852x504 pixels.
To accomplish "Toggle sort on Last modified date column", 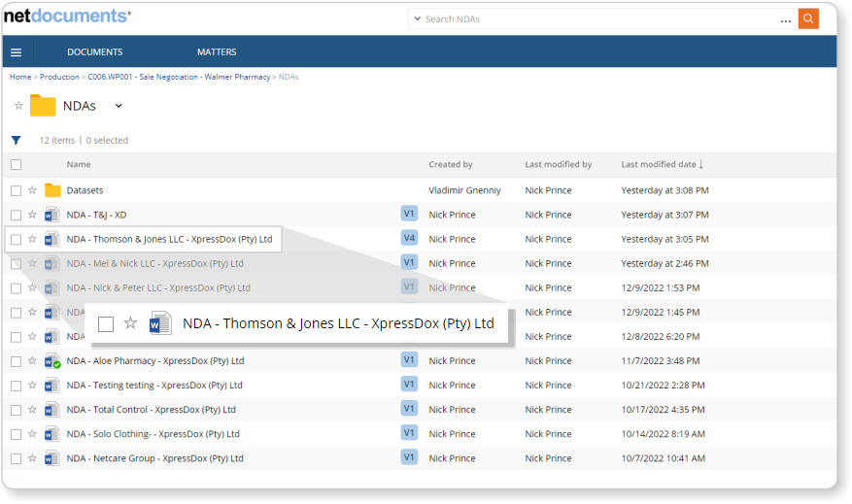I will (662, 164).
